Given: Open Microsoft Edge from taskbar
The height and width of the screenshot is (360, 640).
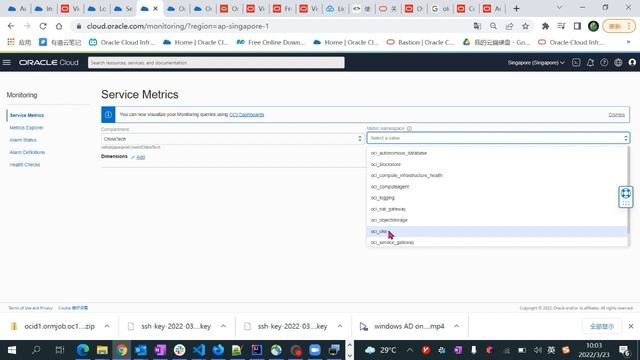Looking at the screenshot, I should 83,350.
